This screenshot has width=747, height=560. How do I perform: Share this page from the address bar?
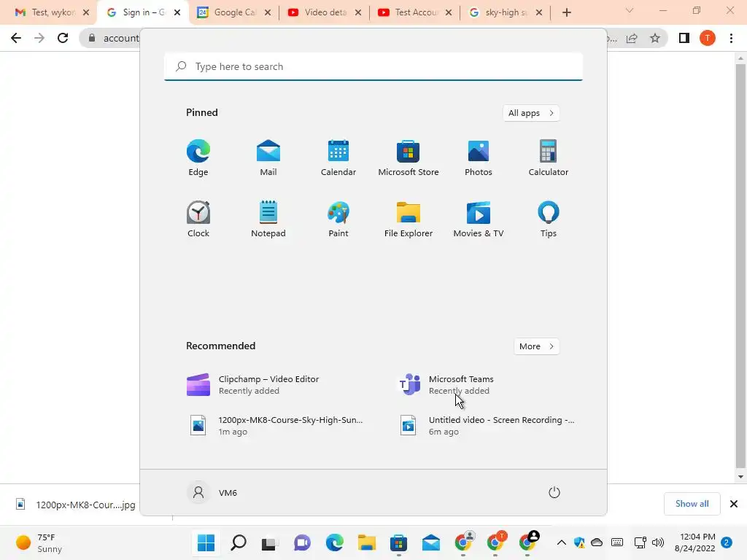tap(632, 38)
